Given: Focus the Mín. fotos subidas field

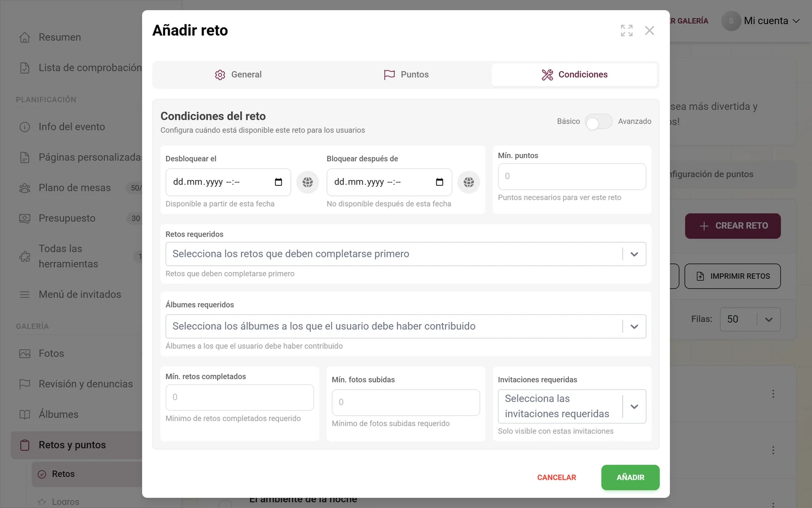Looking at the screenshot, I should [406, 402].
